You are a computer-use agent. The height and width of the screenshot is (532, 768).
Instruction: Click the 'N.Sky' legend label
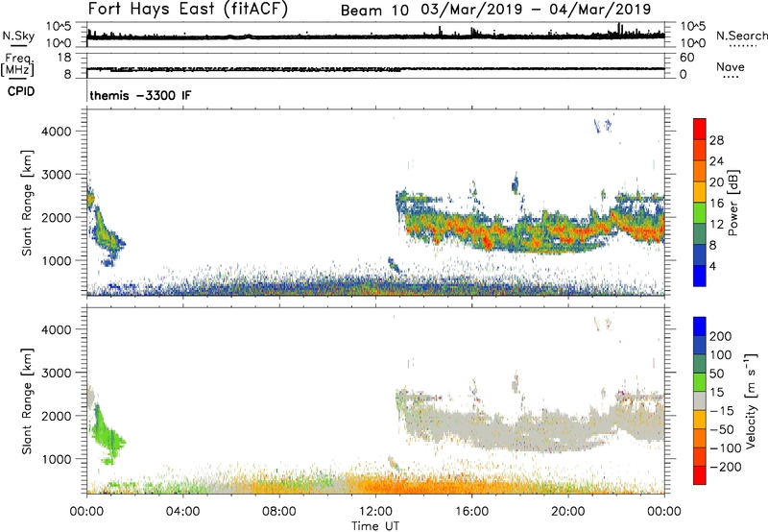[18, 36]
